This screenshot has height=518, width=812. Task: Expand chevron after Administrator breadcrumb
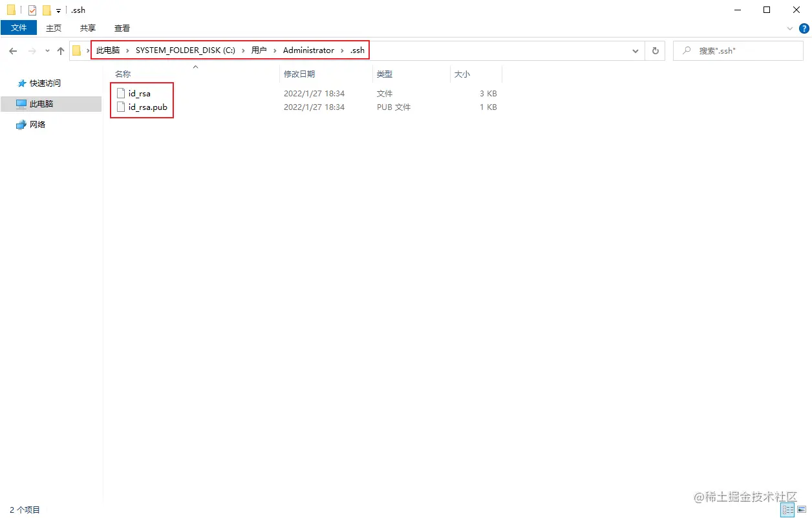point(342,50)
